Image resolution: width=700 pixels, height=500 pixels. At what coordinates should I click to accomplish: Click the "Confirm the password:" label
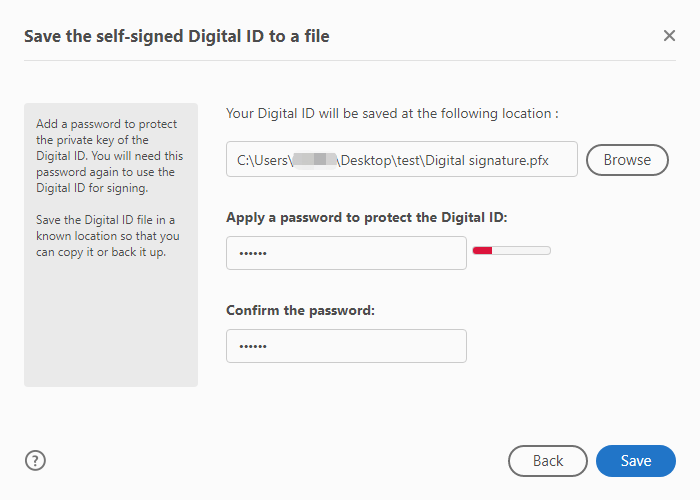pos(300,310)
